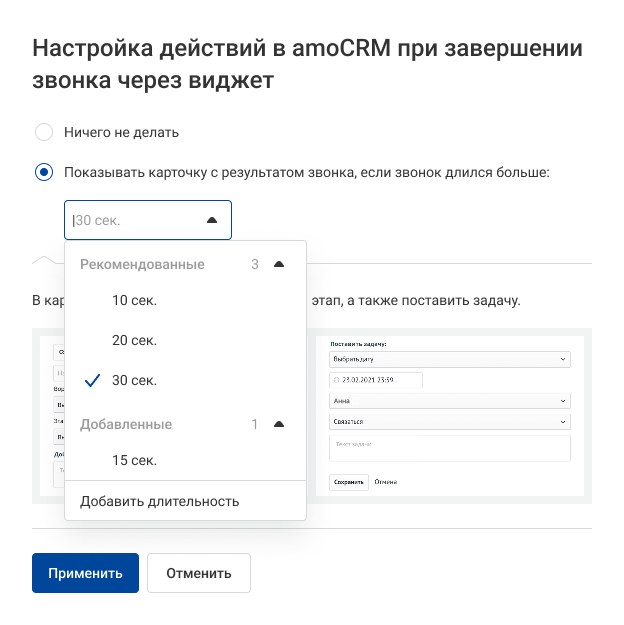Viewport: 624px width, 625px height.
Task: Choose the 10 сек. duration option
Action: [x=134, y=301]
